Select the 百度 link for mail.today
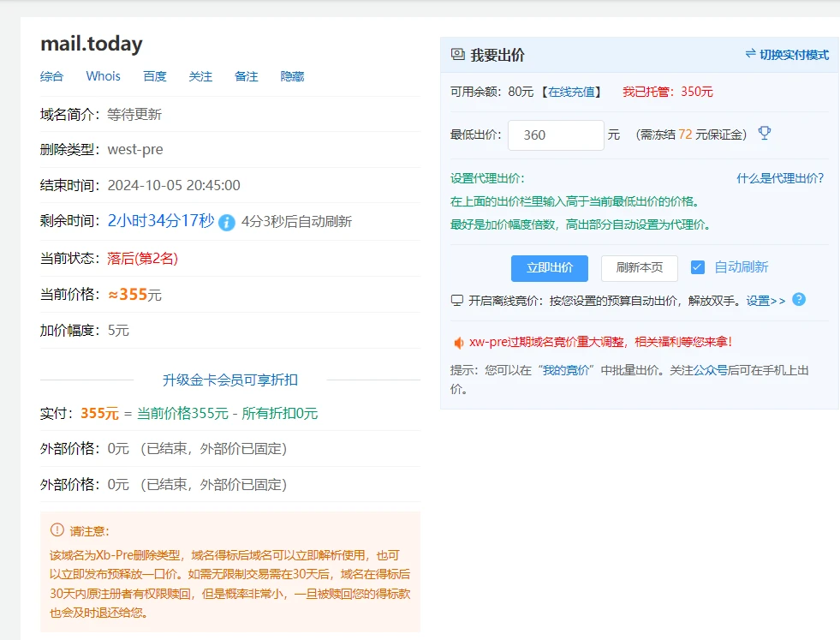Screen dimensions: 840x640 click(155, 76)
